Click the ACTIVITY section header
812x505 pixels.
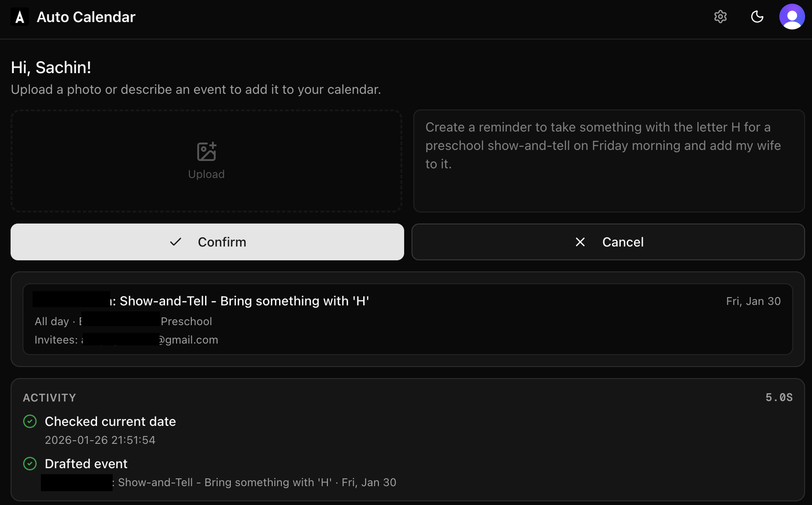click(x=50, y=398)
